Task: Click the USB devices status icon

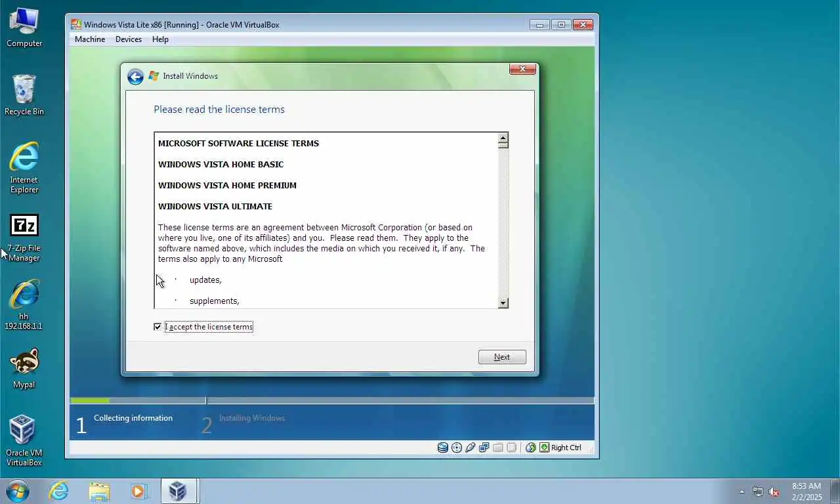Action: point(470,448)
